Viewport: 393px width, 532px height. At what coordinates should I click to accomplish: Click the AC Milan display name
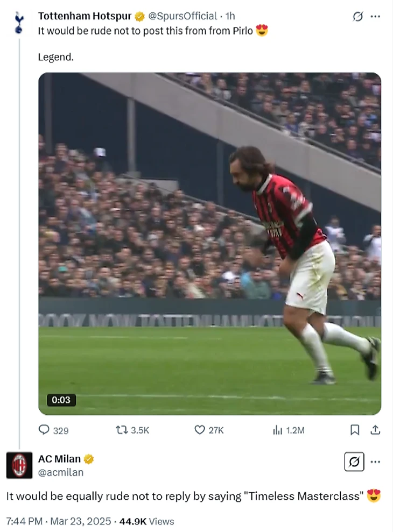click(x=59, y=459)
